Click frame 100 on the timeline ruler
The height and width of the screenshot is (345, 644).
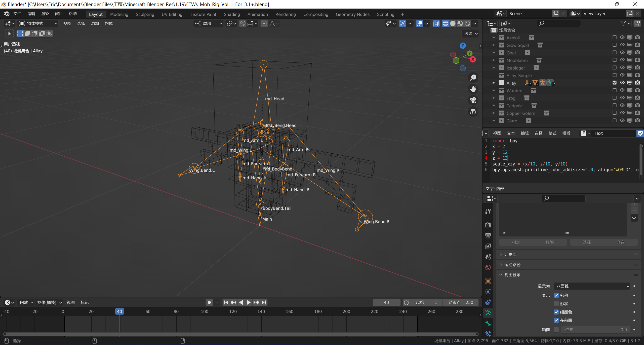coord(205,312)
